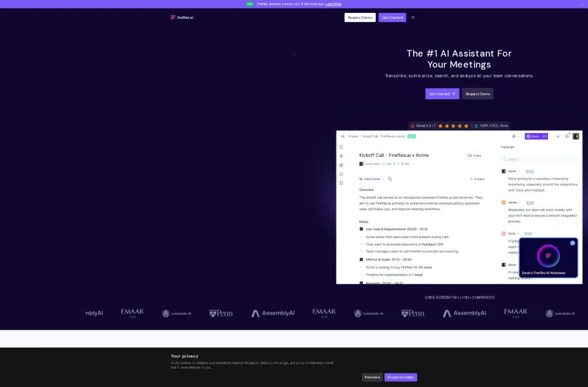
Task: Jump to timestamp 01:47
Action: pyautogui.click(x=529, y=233)
